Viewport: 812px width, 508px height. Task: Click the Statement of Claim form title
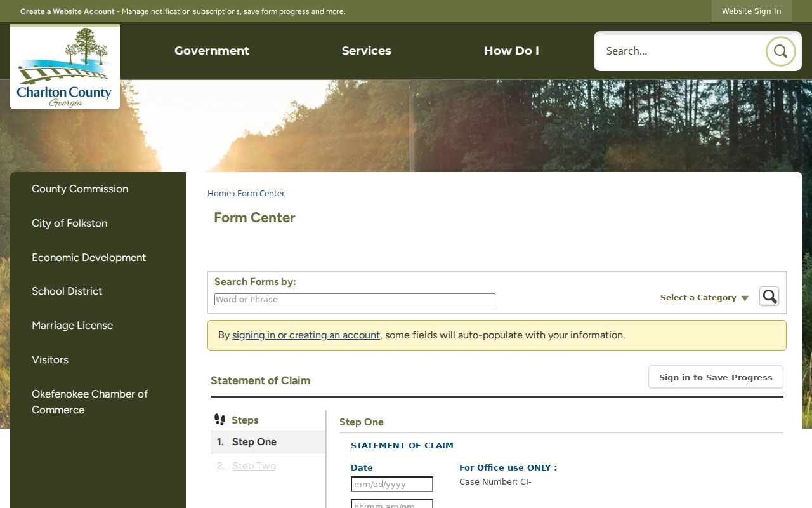261,381
